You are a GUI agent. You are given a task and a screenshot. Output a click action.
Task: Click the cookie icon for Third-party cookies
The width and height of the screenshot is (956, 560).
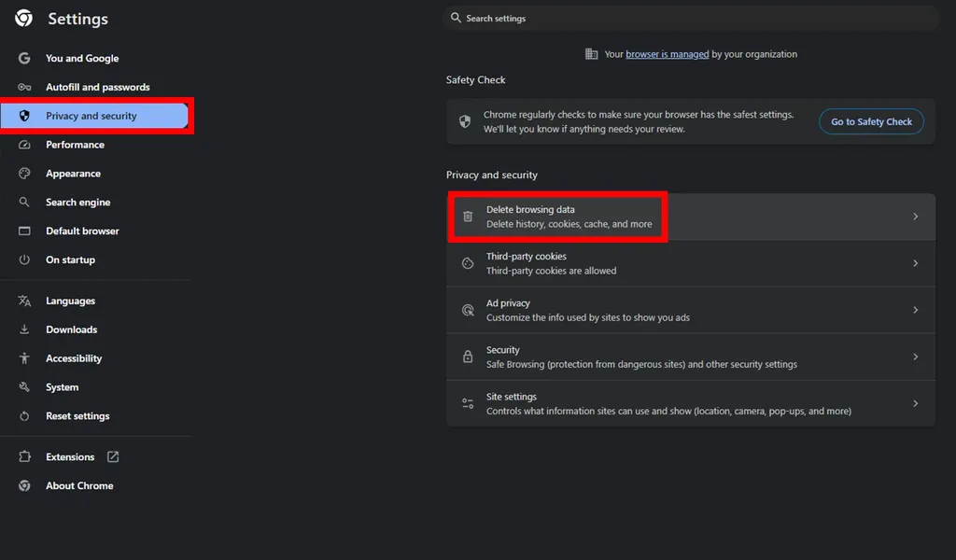(x=468, y=263)
